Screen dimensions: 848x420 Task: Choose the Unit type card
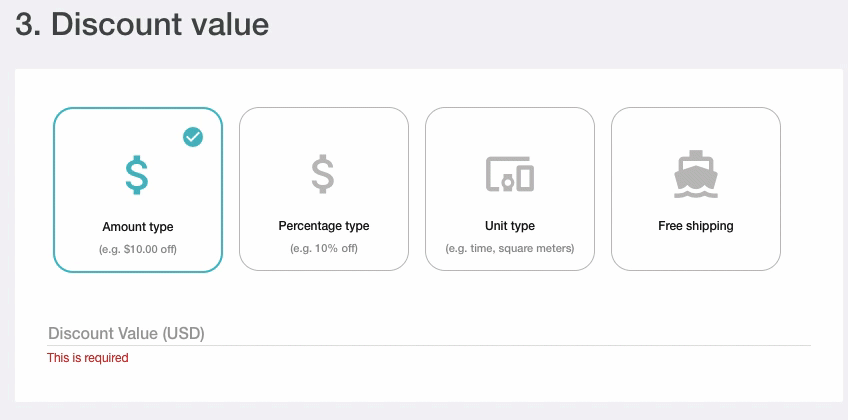tap(510, 189)
